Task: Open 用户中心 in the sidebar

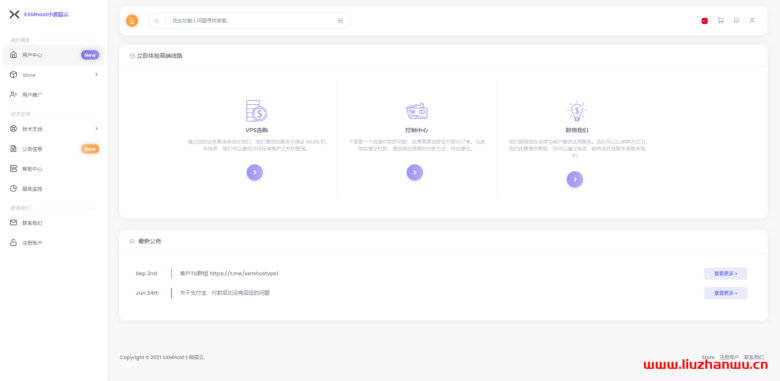Action: click(x=54, y=55)
